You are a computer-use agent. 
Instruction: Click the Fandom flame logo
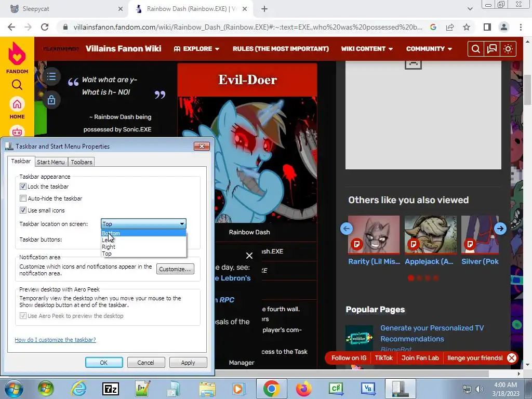(17, 54)
